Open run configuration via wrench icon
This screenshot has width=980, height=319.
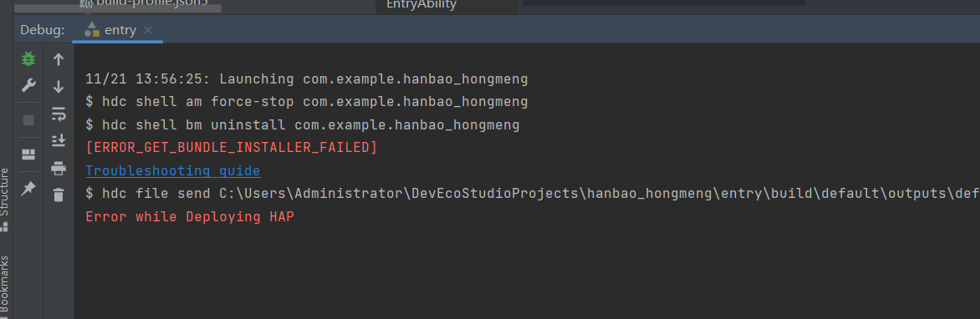pyautogui.click(x=28, y=85)
